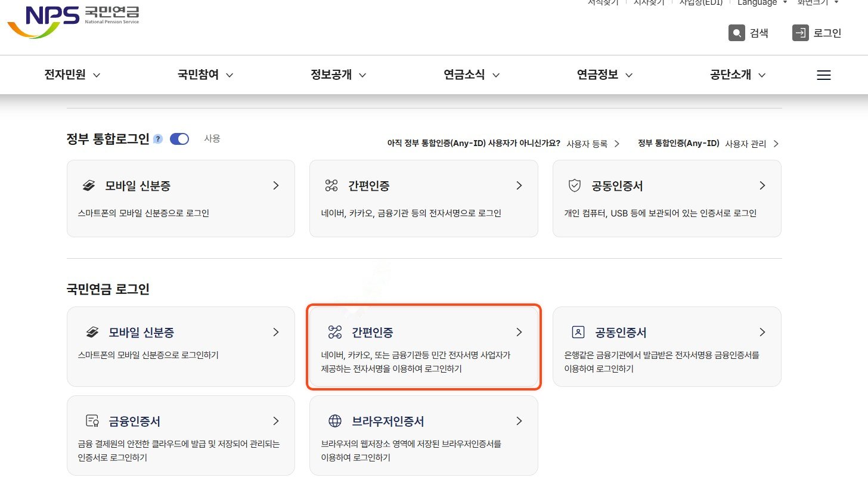Open the Language dropdown

click(x=762, y=3)
